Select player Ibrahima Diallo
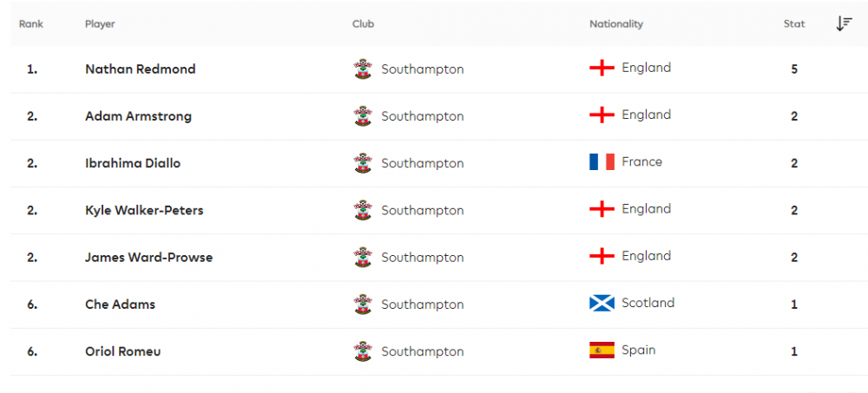Viewport: 868px width, 393px height. pyautogui.click(x=133, y=163)
